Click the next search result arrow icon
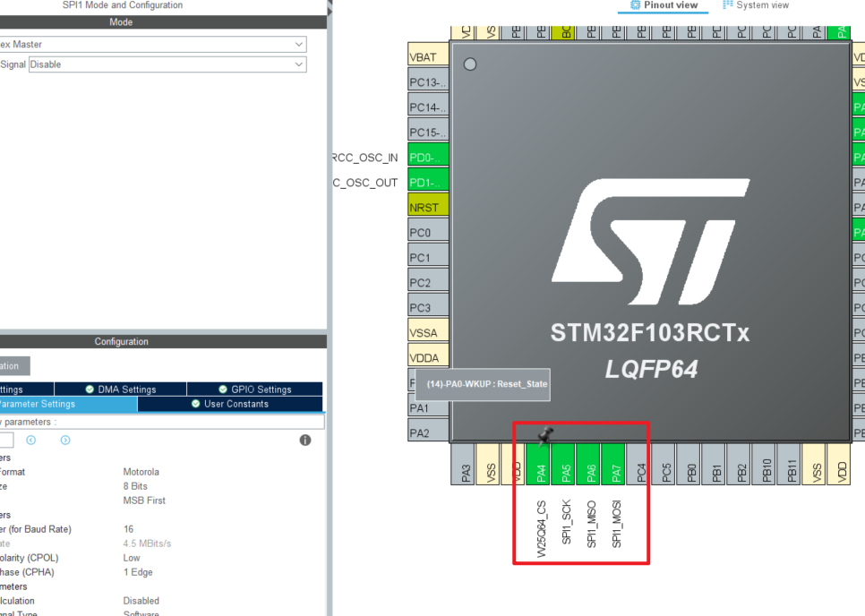The image size is (865, 616). coord(65,441)
